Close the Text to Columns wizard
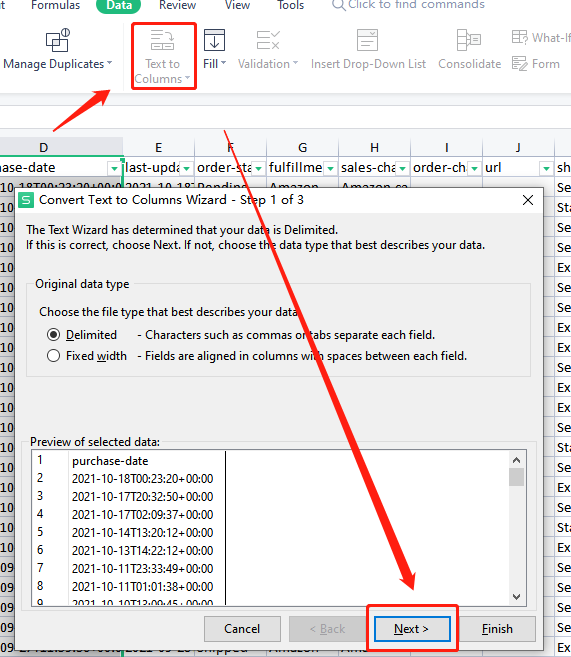Viewport: 571px width, 657px height. [x=528, y=200]
